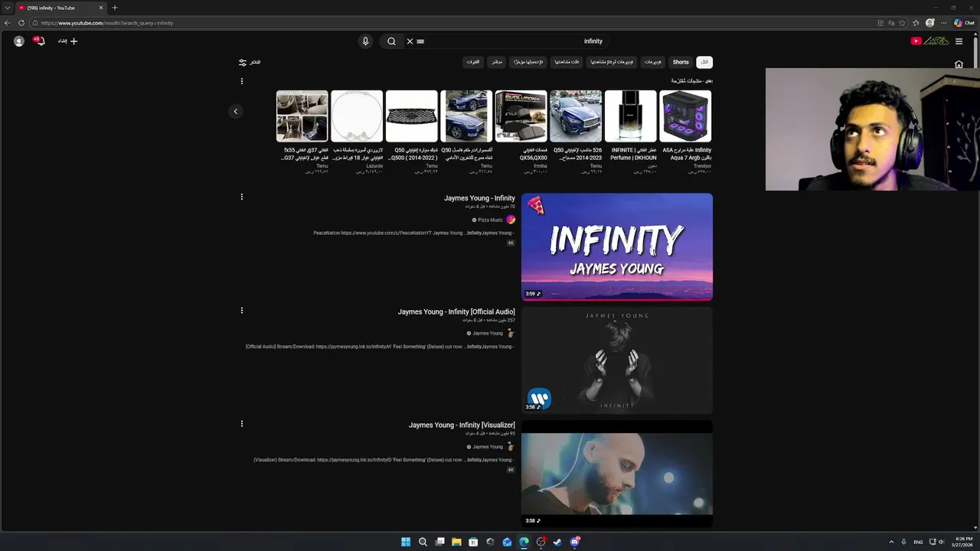The height and width of the screenshot is (551, 980).
Task: Select the 'All' filter chip
Action: (704, 62)
